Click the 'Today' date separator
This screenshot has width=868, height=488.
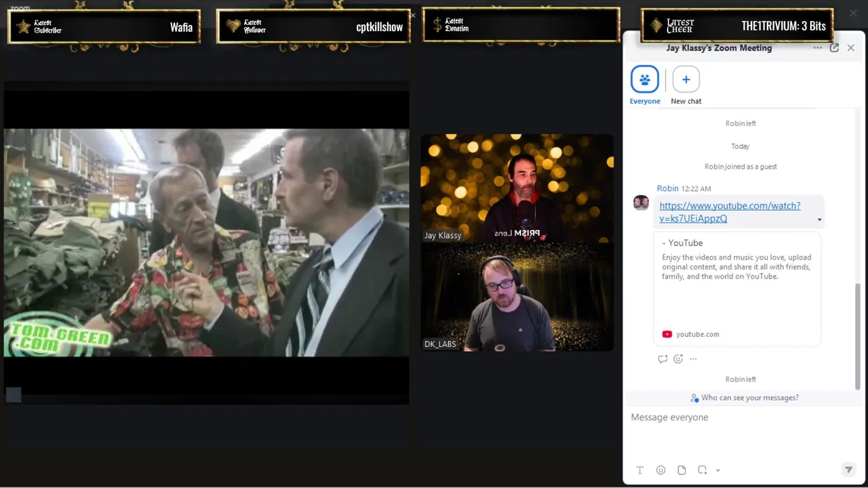click(740, 146)
